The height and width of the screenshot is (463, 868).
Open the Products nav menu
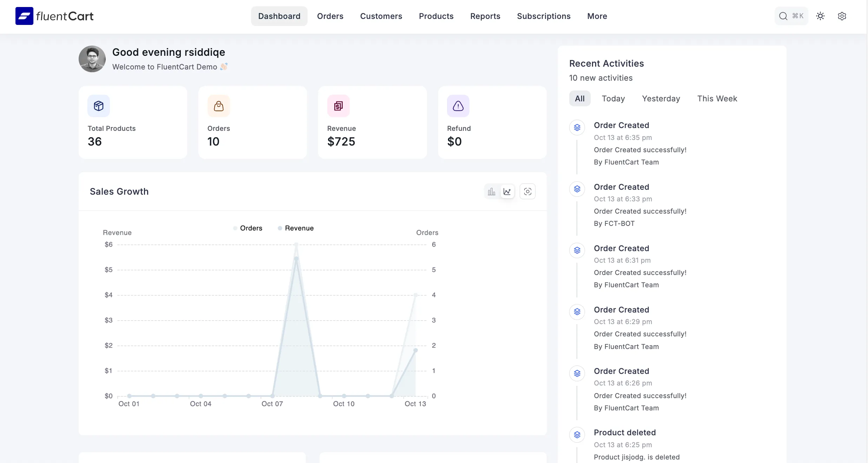coord(436,16)
